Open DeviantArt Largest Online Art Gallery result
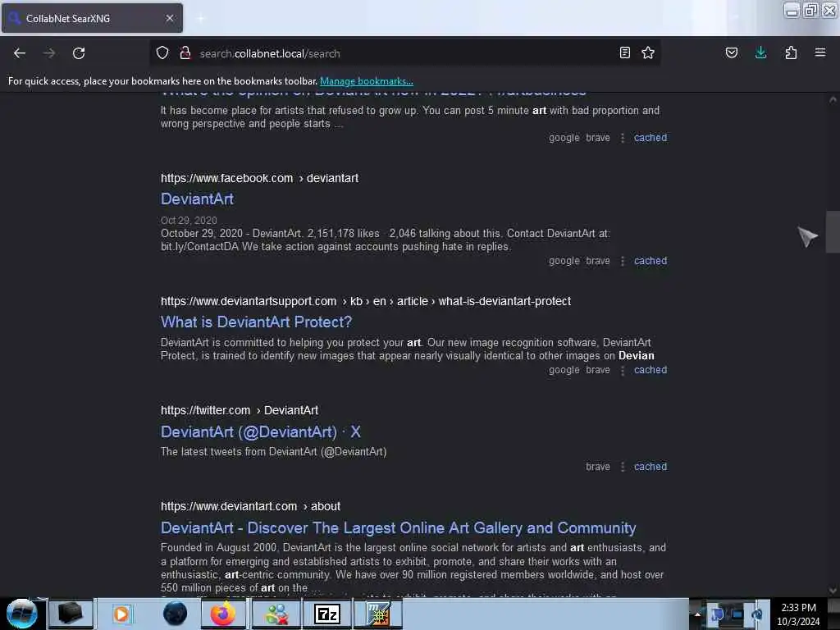Viewport: 840px width, 630px height. 399,527
